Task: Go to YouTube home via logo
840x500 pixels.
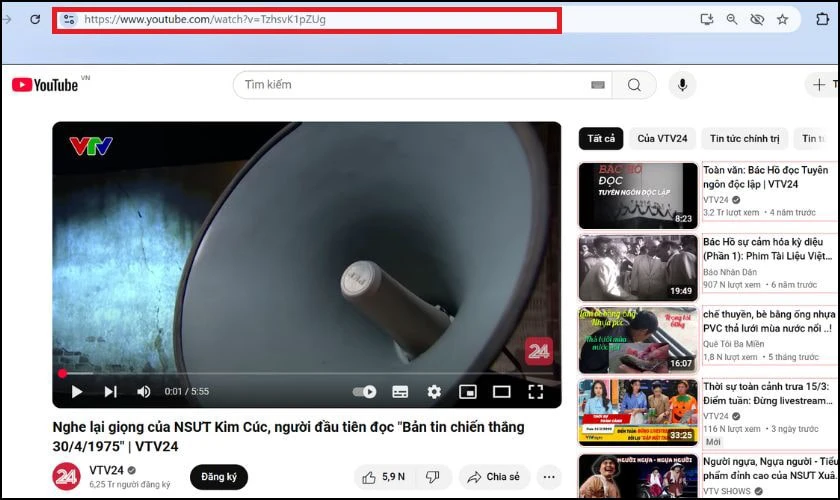Action: (x=46, y=85)
